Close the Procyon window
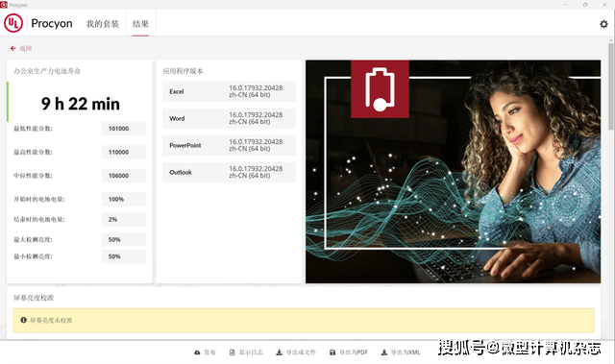The image size is (615, 364). click(604, 5)
